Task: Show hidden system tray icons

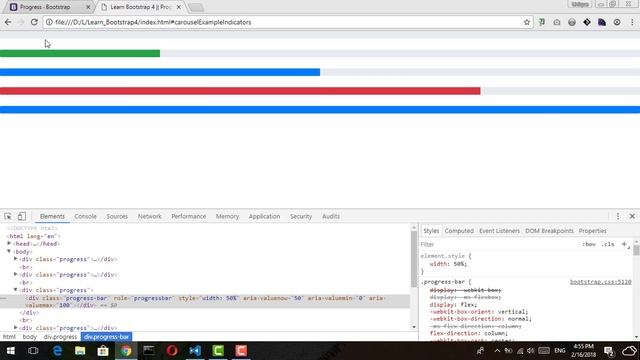Action: pyautogui.click(x=497, y=351)
